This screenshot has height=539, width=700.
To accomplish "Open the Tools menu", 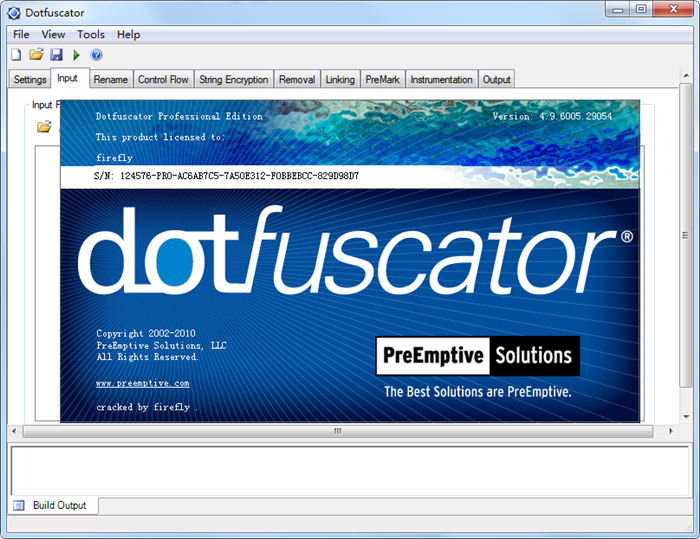I will coord(91,34).
